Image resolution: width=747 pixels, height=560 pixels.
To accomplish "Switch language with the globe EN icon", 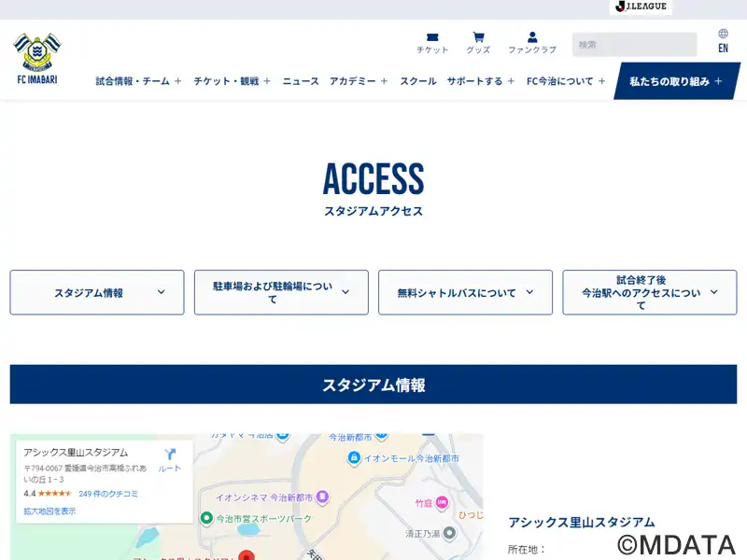I will (723, 41).
